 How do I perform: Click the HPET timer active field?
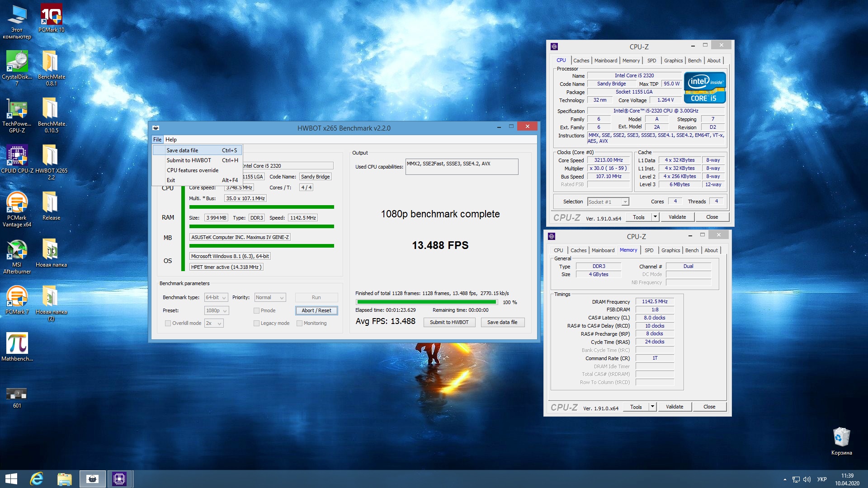[x=226, y=267]
